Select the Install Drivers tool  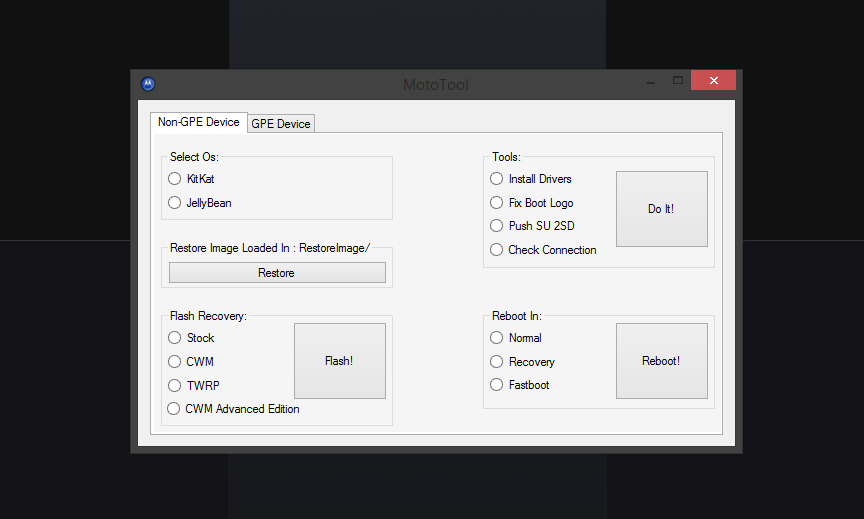point(497,179)
